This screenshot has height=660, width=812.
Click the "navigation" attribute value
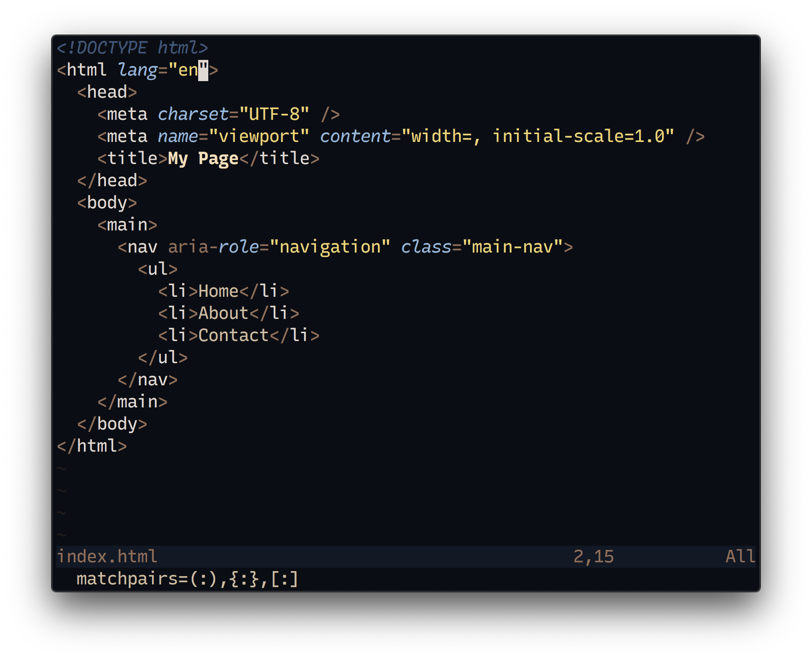tap(330, 247)
